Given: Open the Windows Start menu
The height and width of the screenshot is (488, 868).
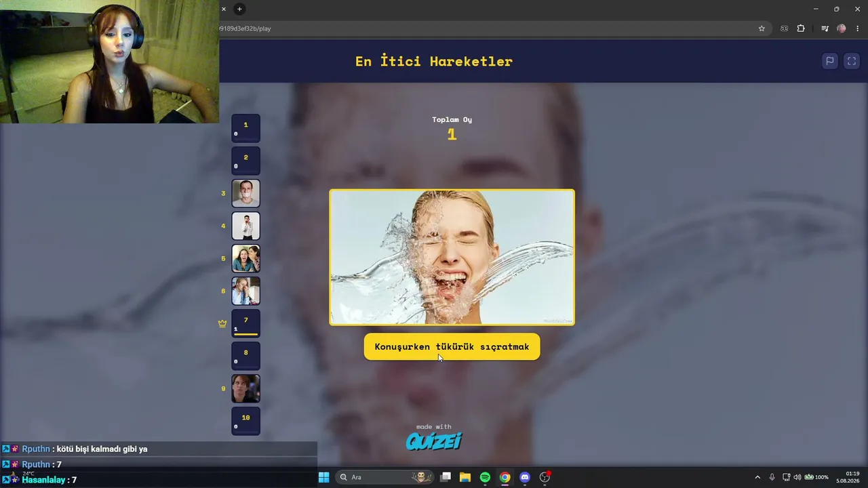Looking at the screenshot, I should [x=324, y=477].
